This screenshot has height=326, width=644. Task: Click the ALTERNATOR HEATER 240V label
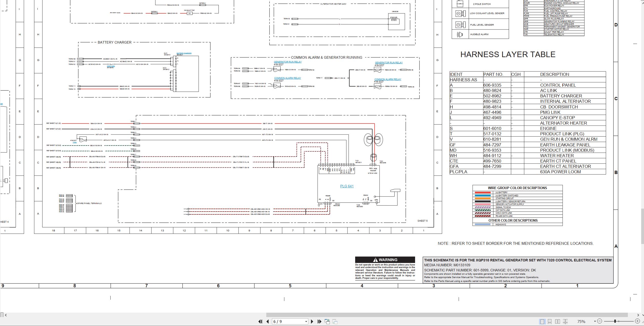[x=333, y=4]
